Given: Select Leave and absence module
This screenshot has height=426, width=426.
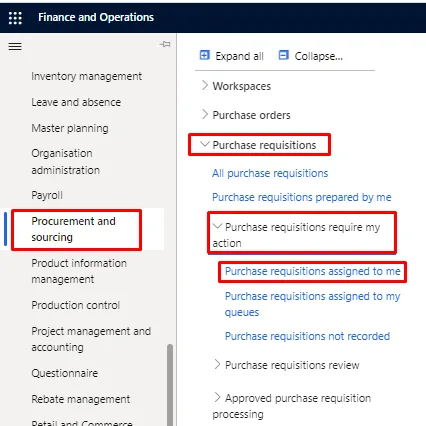Looking at the screenshot, I should click(76, 102).
